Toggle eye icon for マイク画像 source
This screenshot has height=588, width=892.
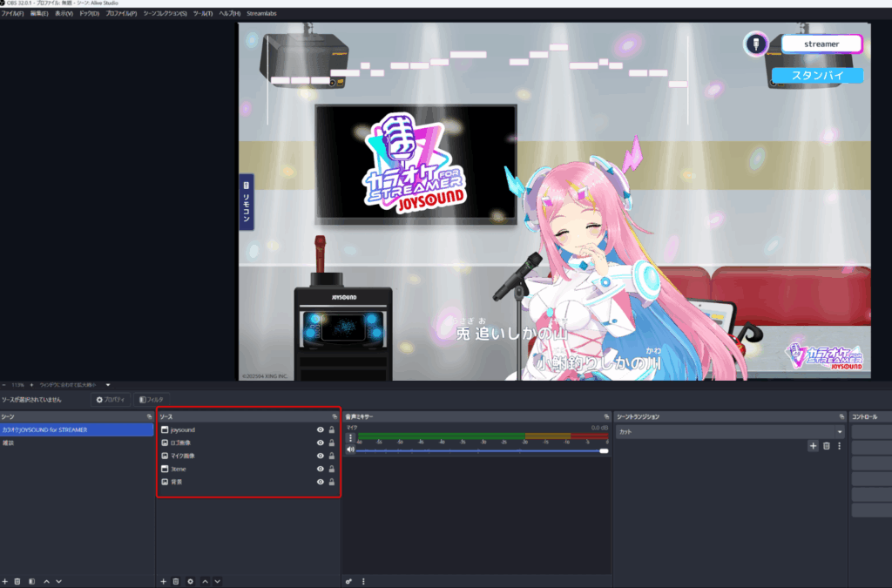321,456
